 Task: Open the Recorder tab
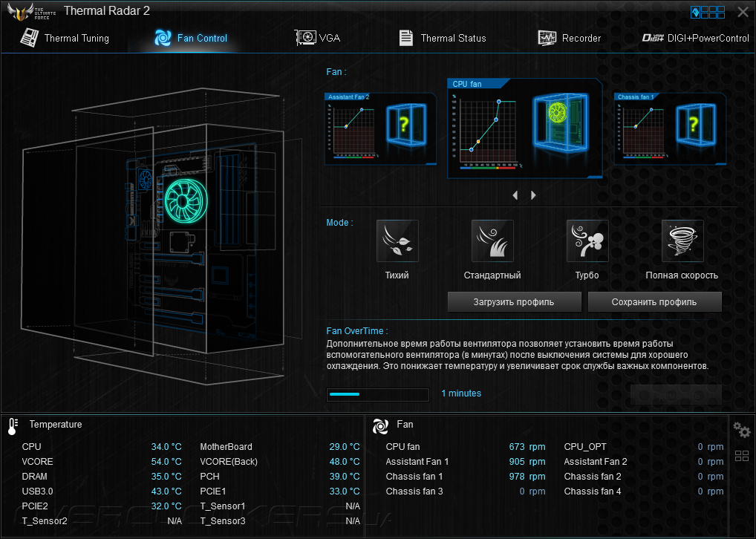(x=570, y=38)
